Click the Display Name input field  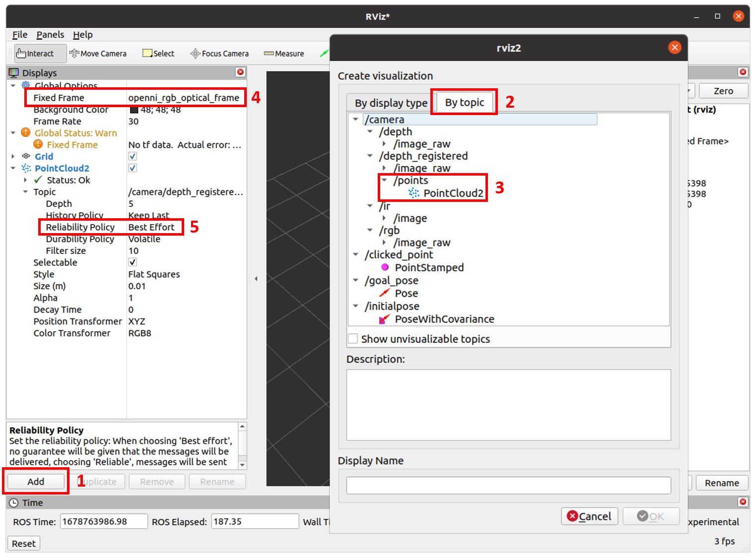(508, 485)
